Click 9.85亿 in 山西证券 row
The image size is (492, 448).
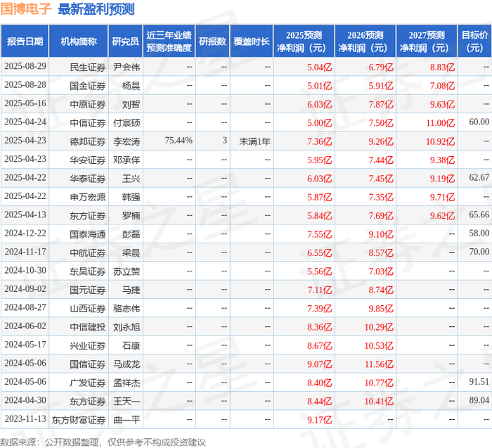[381, 309]
